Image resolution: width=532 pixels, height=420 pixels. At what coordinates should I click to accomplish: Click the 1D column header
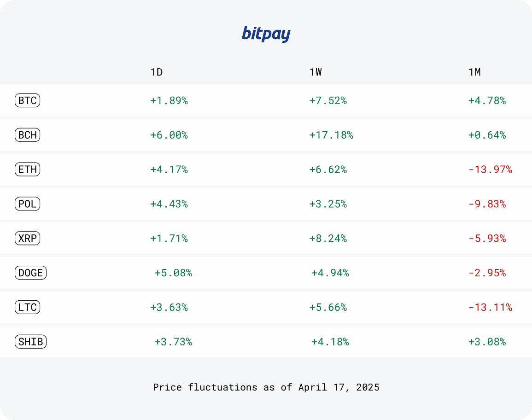(157, 72)
